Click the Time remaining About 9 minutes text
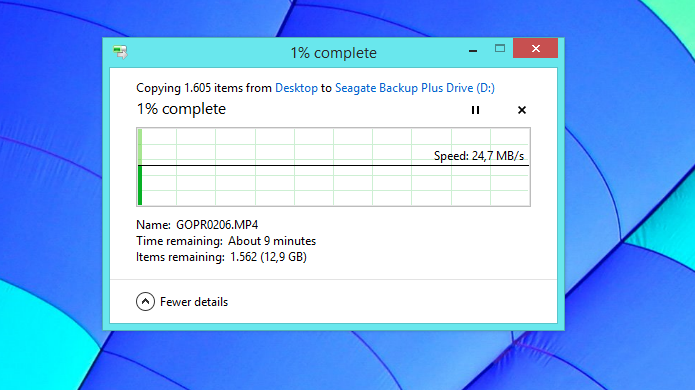This screenshot has width=695, height=390. (226, 241)
